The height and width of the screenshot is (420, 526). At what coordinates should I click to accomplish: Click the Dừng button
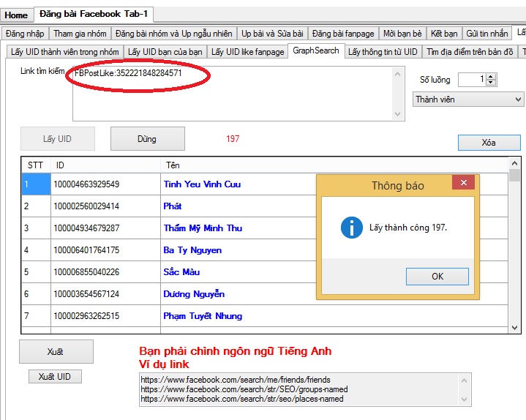pyautogui.click(x=147, y=139)
